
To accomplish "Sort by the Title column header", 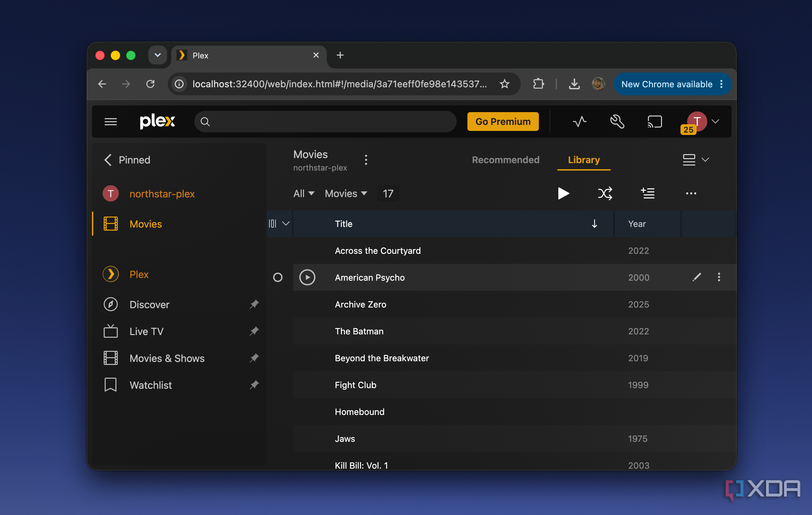I will click(x=343, y=224).
